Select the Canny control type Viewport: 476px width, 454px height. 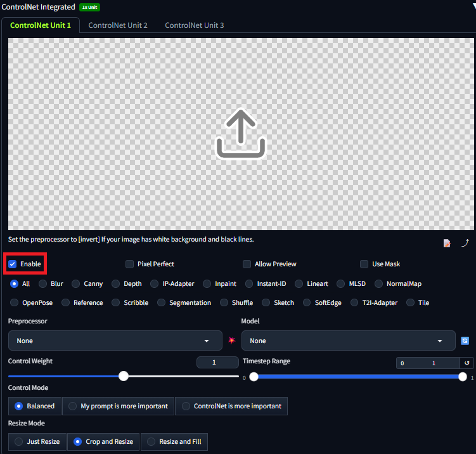pos(76,283)
